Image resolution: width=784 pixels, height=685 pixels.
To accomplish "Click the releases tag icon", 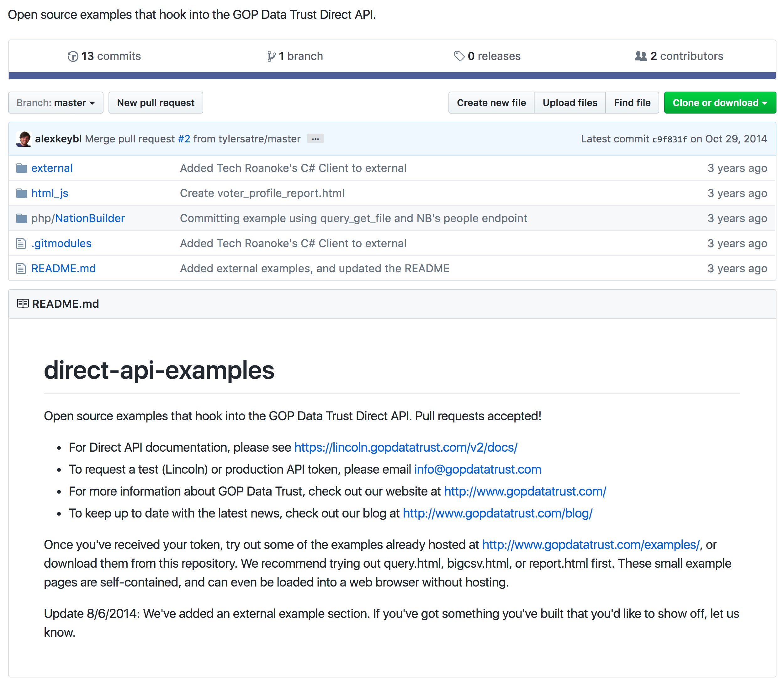I will point(459,56).
